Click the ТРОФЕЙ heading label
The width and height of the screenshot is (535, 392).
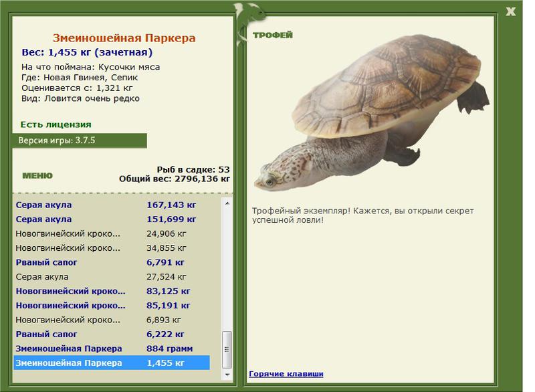pos(273,35)
